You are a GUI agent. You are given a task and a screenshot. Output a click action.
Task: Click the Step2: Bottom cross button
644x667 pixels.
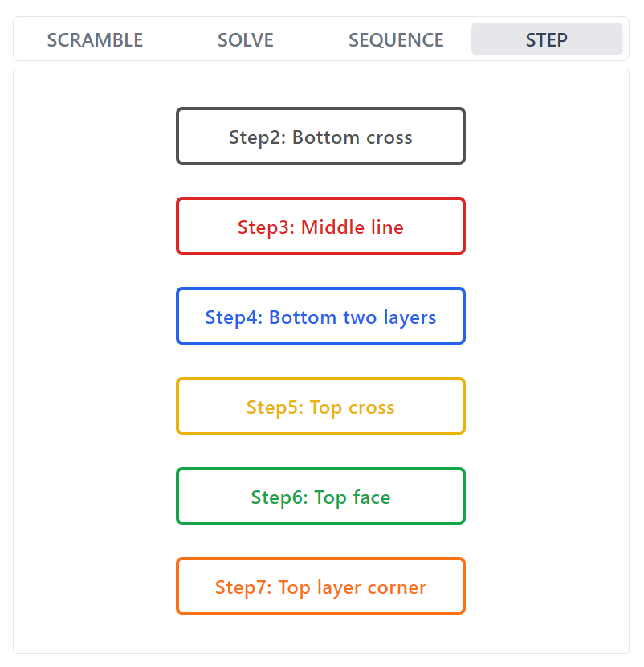(x=320, y=137)
